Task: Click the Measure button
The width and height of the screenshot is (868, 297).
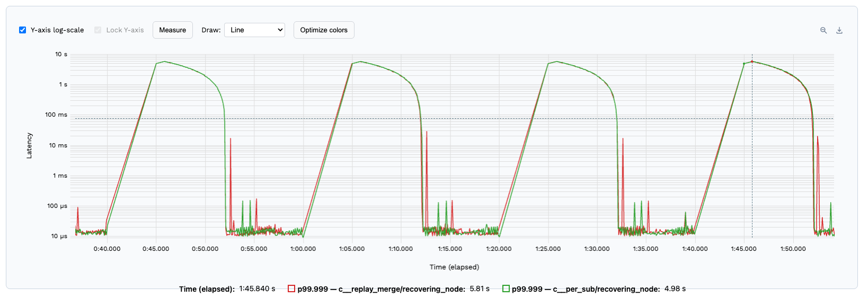Action: click(x=173, y=30)
